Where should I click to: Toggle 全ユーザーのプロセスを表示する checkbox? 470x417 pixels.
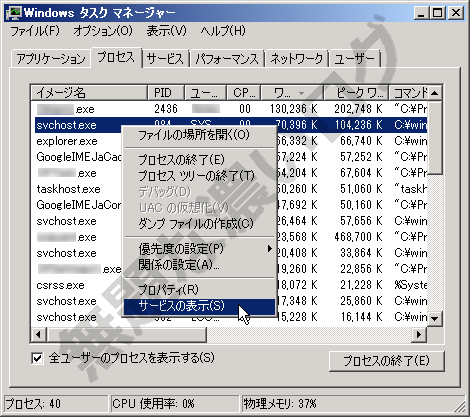click(x=37, y=359)
